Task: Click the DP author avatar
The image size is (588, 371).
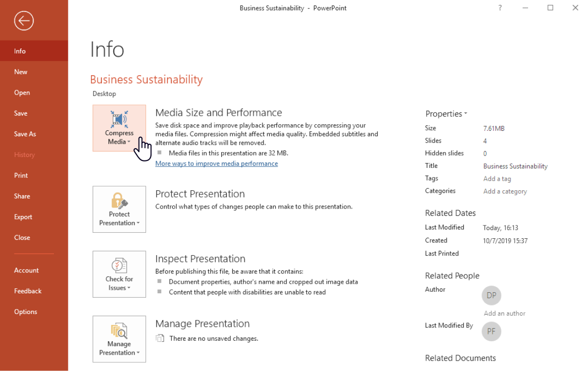Action: click(491, 295)
